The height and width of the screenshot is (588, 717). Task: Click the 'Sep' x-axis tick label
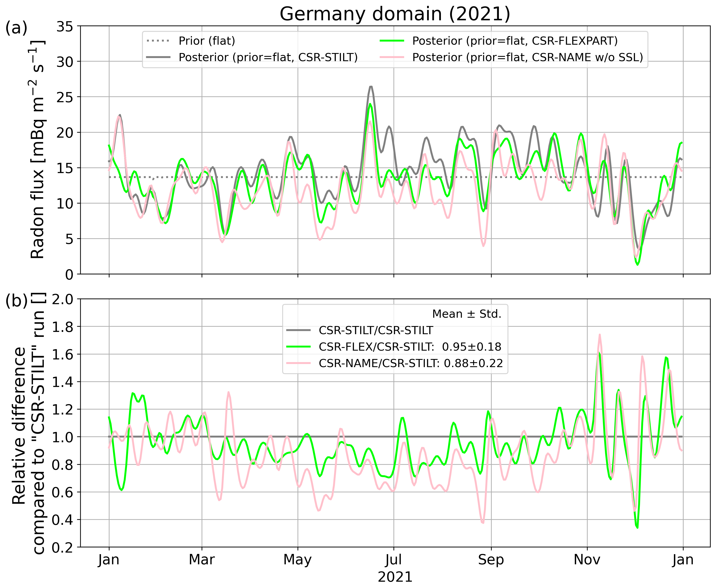[491, 560]
